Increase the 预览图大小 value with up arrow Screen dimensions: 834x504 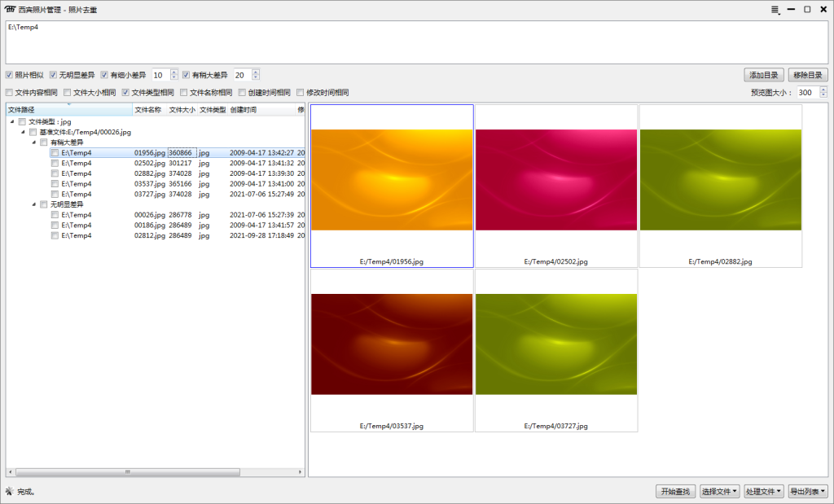823,90
